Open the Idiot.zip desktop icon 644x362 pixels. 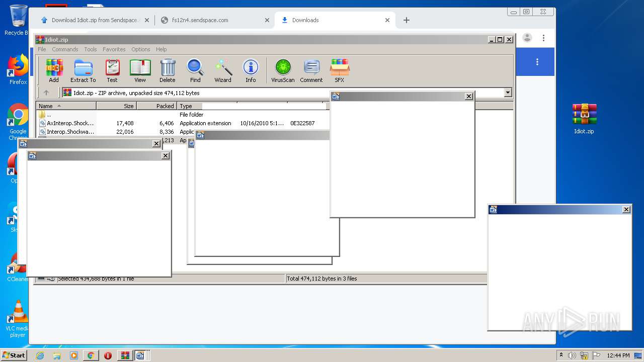(584, 119)
